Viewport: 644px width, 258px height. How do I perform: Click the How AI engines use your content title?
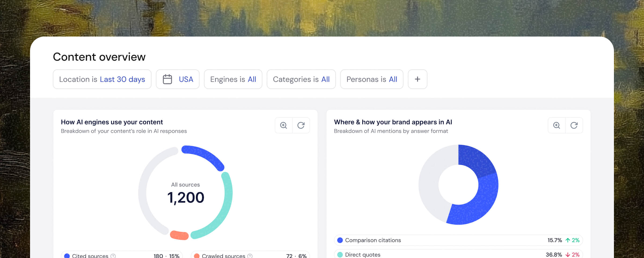point(112,122)
